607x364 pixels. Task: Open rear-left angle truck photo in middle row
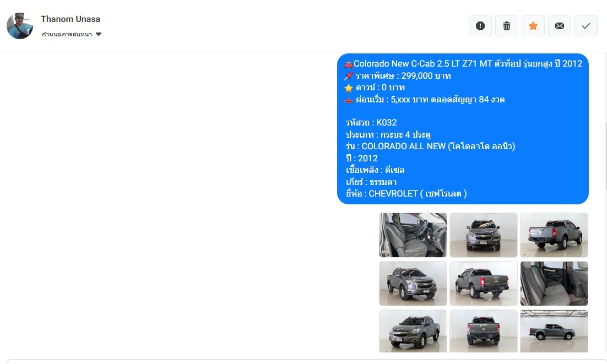[484, 284]
